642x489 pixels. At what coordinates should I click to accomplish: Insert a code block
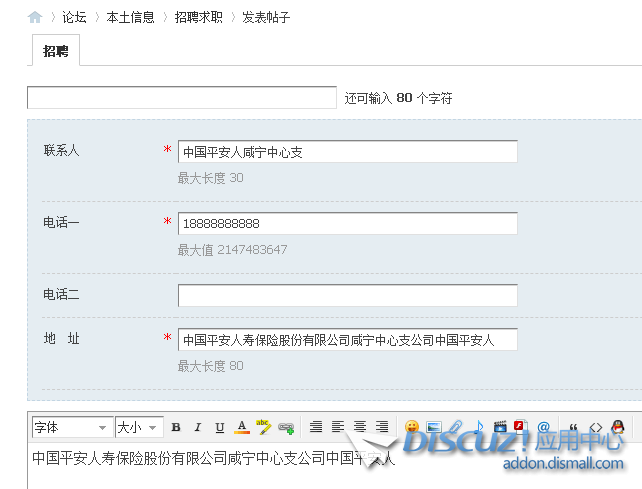pos(595,427)
